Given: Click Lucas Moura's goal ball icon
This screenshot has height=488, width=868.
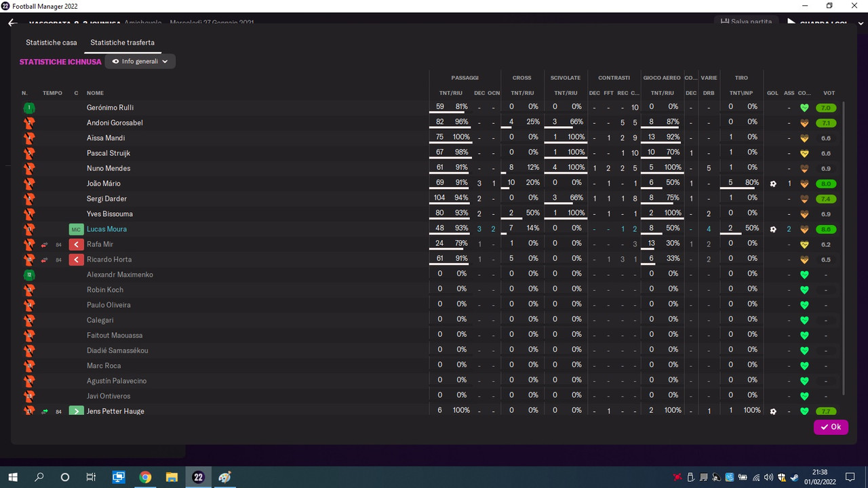Looking at the screenshot, I should 773,229.
